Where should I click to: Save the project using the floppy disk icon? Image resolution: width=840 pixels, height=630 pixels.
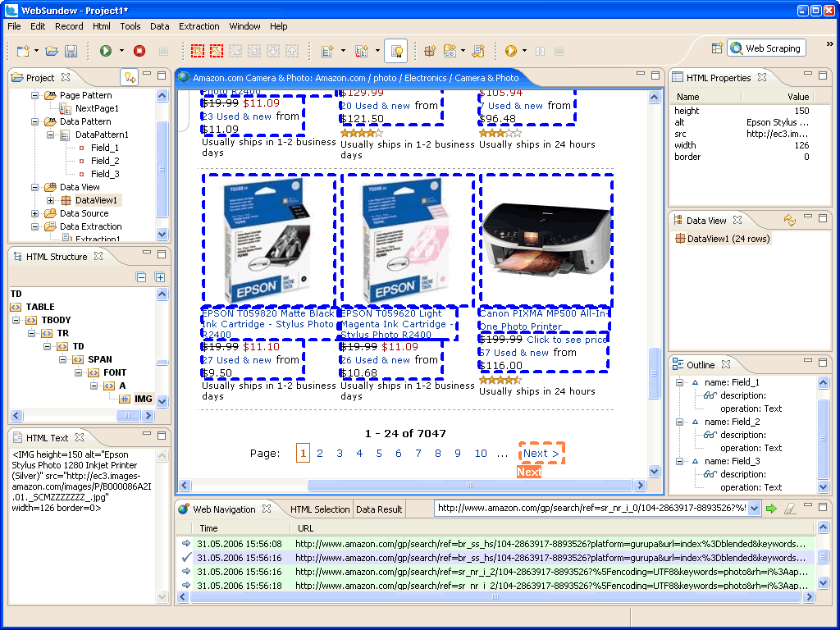click(71, 51)
